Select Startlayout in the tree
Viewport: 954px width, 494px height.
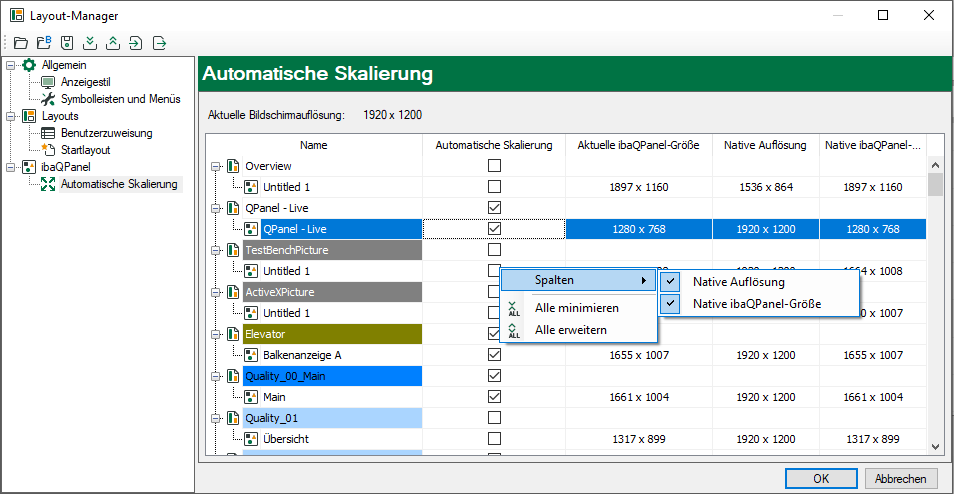[x=85, y=150]
